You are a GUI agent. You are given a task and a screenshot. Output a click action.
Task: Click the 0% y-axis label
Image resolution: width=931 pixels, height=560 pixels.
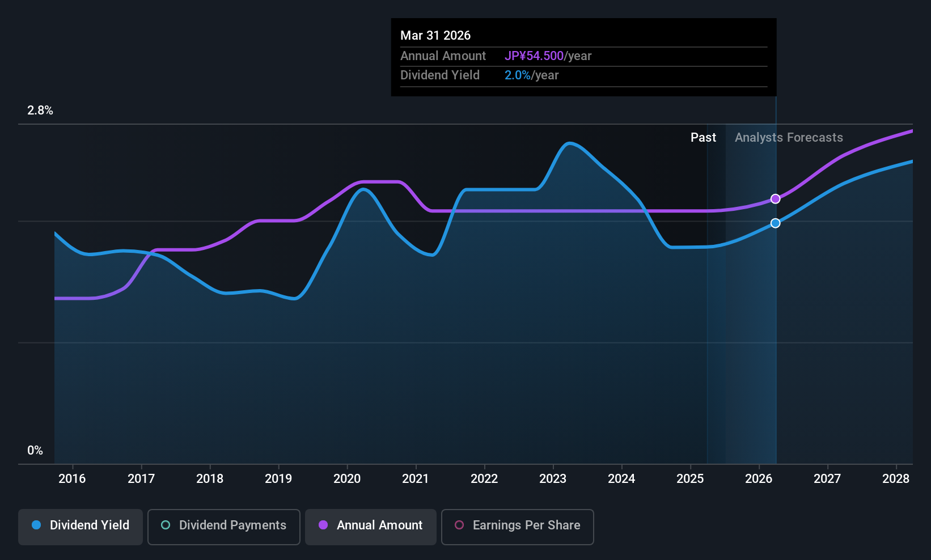35,451
